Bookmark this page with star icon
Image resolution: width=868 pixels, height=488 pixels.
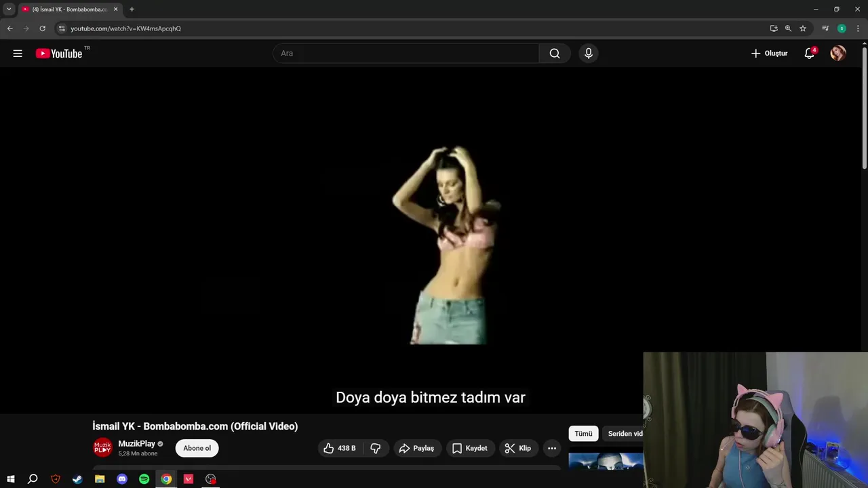pos(803,28)
